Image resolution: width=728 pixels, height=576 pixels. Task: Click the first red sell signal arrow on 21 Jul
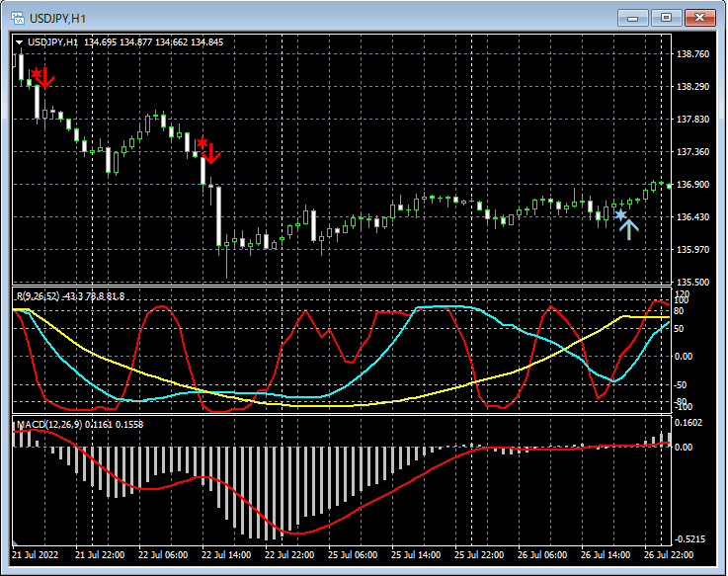click(x=45, y=78)
